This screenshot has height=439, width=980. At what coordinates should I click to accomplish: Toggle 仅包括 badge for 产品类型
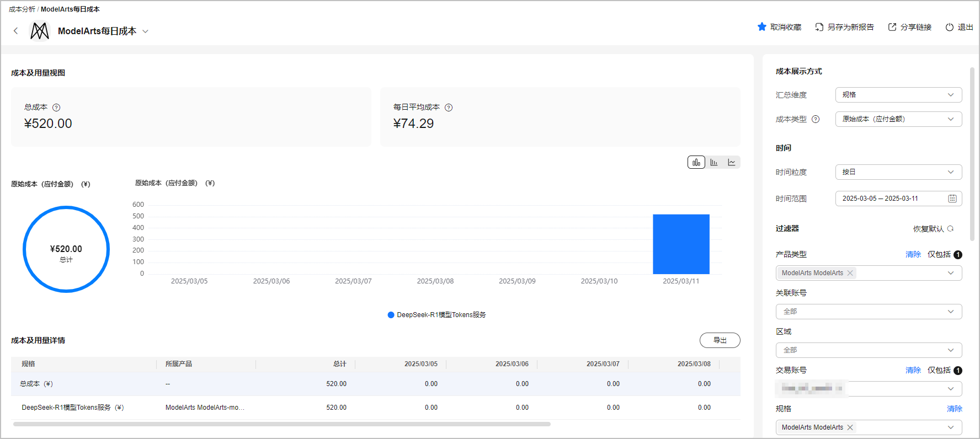(x=958, y=255)
